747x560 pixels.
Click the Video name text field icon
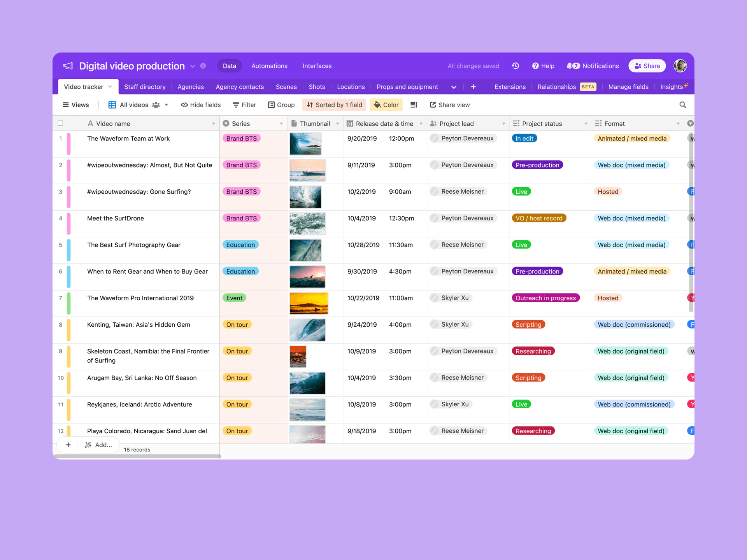[90, 123]
